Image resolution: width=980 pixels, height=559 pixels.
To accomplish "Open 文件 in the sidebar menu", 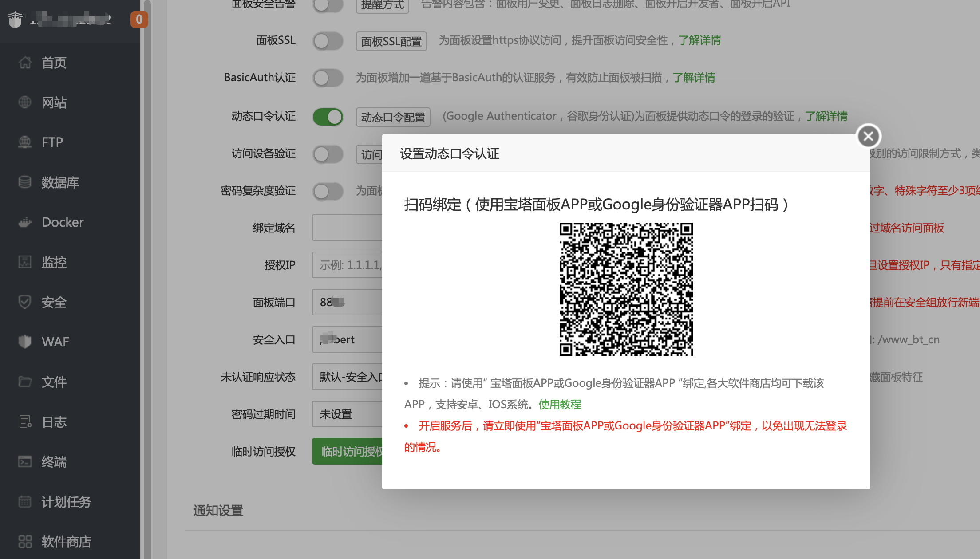I will [x=54, y=382].
